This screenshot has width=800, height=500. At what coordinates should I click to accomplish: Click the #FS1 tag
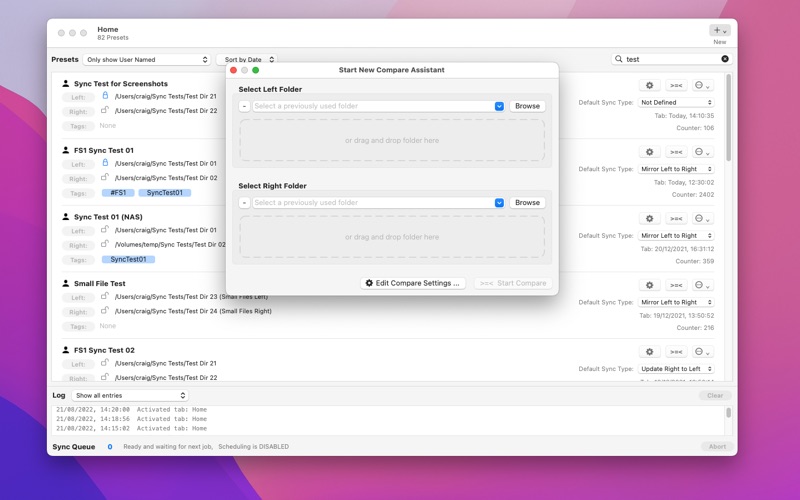[118, 193]
